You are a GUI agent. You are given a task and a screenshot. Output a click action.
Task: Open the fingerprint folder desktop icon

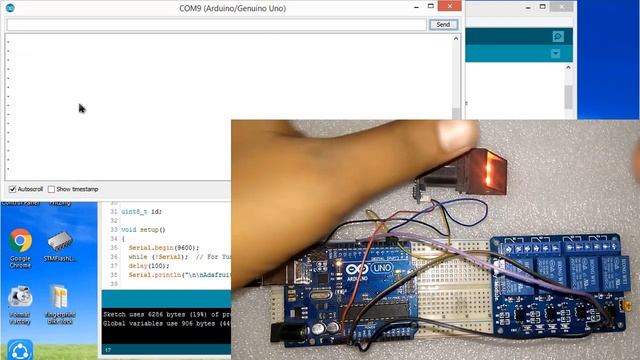(60, 305)
